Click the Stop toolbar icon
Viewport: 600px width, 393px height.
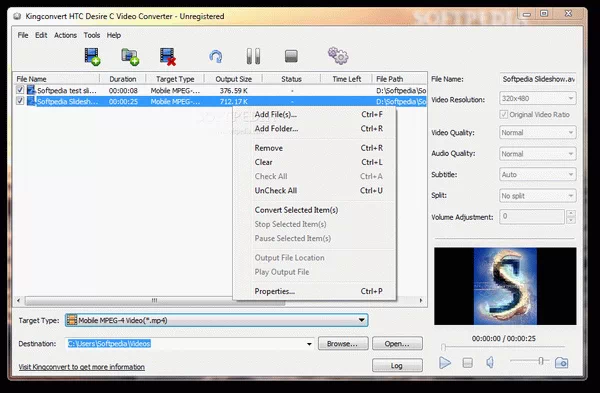point(291,57)
